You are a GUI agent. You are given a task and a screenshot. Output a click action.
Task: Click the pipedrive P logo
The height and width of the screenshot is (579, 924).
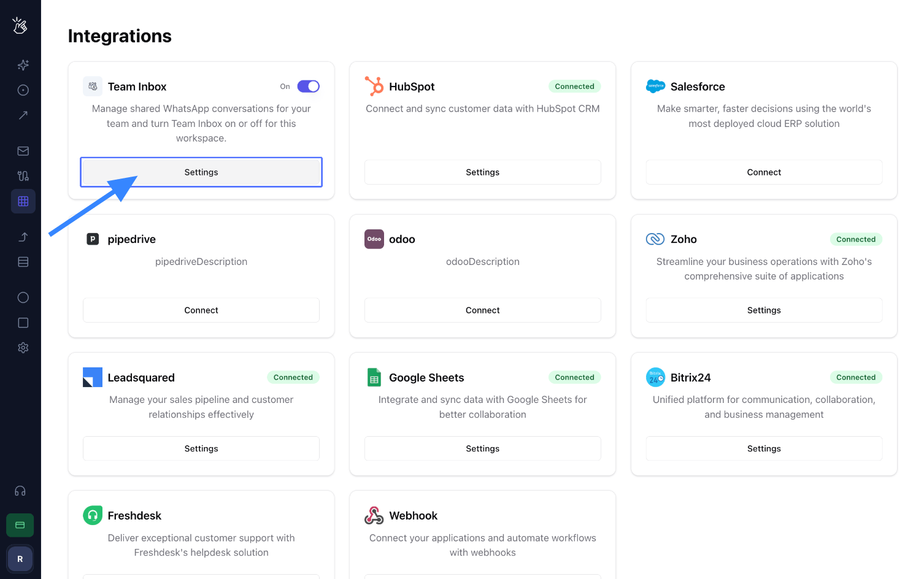93,239
